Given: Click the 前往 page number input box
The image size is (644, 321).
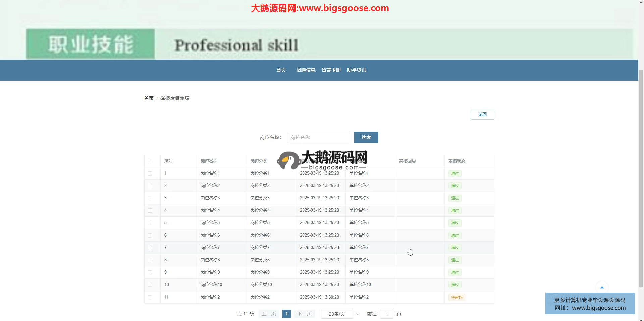Looking at the screenshot, I should (386, 314).
